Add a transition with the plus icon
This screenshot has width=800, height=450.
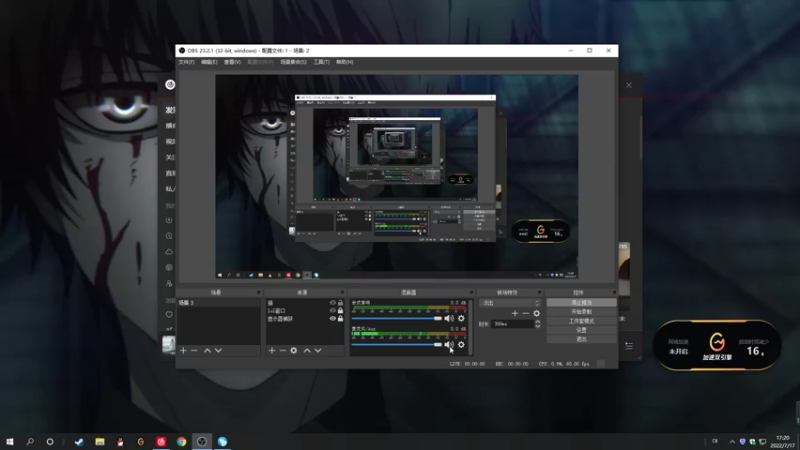tap(515, 313)
